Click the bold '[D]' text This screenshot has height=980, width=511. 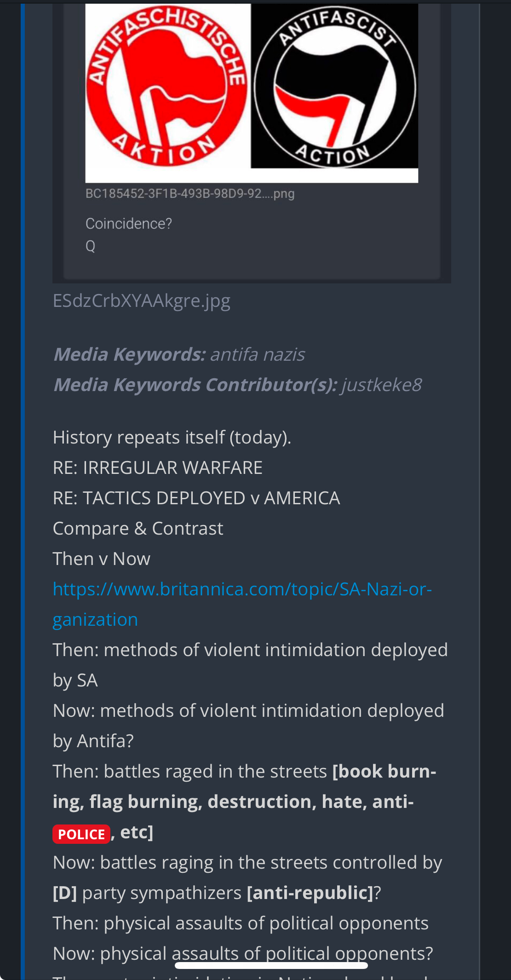(x=65, y=893)
